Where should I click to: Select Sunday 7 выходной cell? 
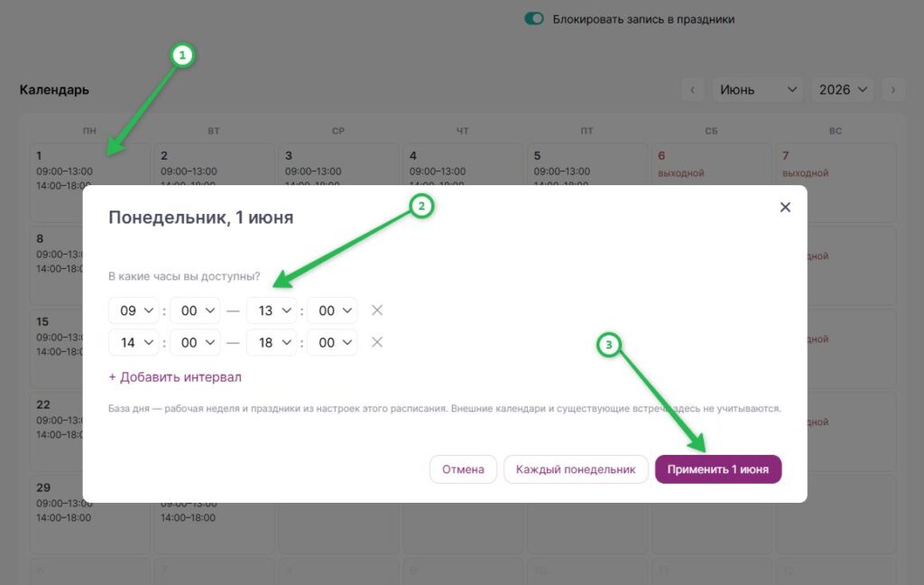click(836, 182)
